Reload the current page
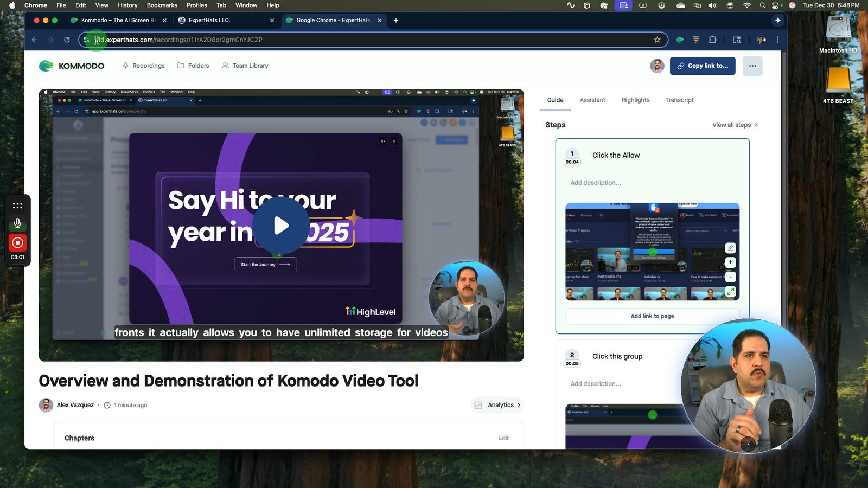 pyautogui.click(x=67, y=40)
